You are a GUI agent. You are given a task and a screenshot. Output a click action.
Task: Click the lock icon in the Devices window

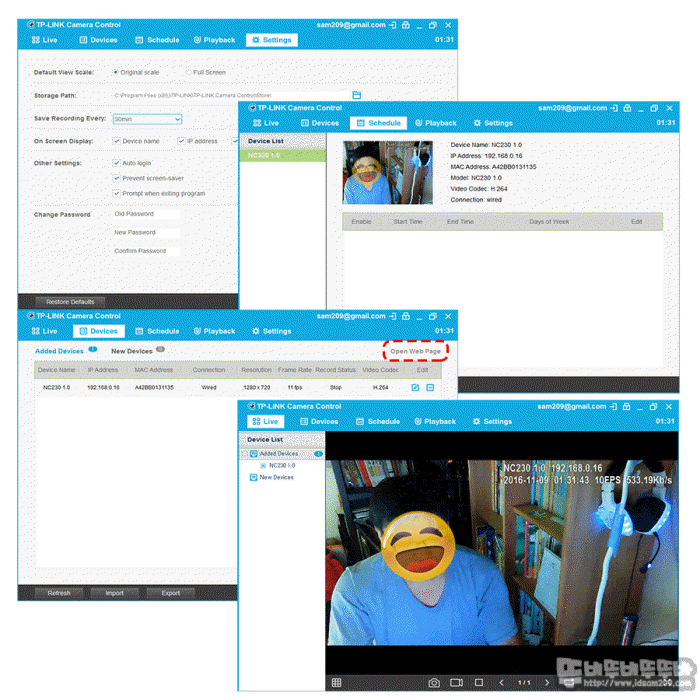point(406,316)
